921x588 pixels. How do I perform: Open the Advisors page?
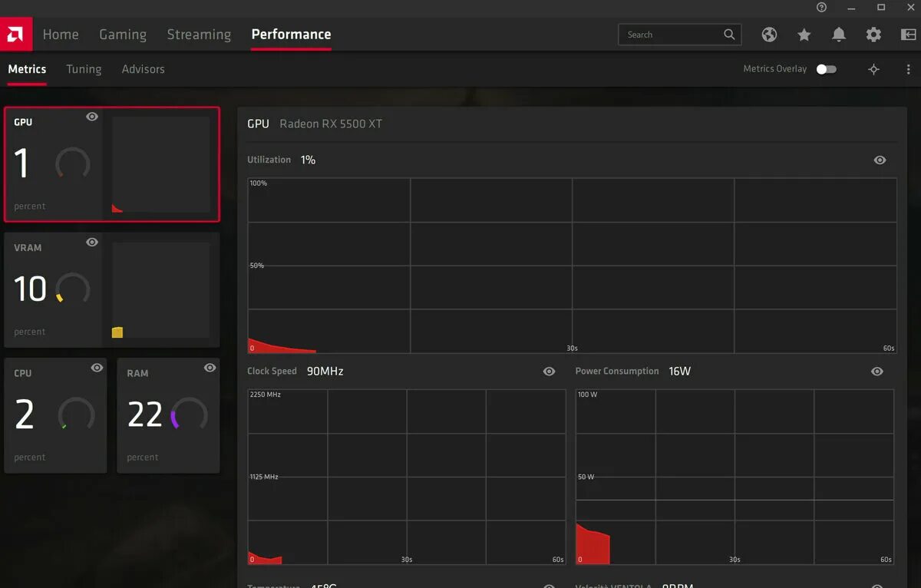click(143, 69)
